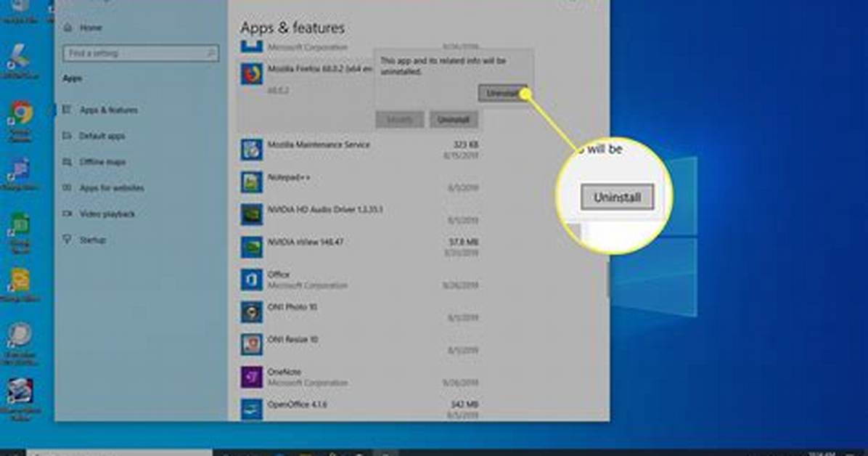Click the "Mozilla Maintenance Service" name
The height and width of the screenshot is (456, 868).
[x=319, y=144]
